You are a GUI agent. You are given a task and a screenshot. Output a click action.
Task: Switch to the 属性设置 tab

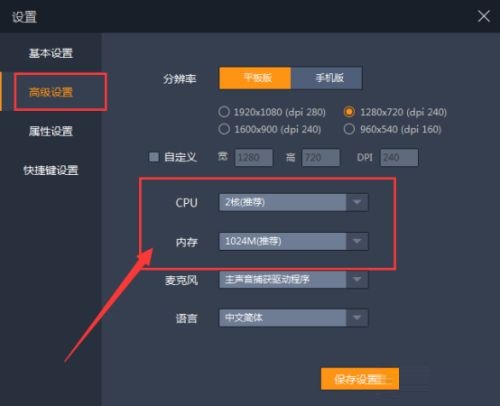(51, 131)
